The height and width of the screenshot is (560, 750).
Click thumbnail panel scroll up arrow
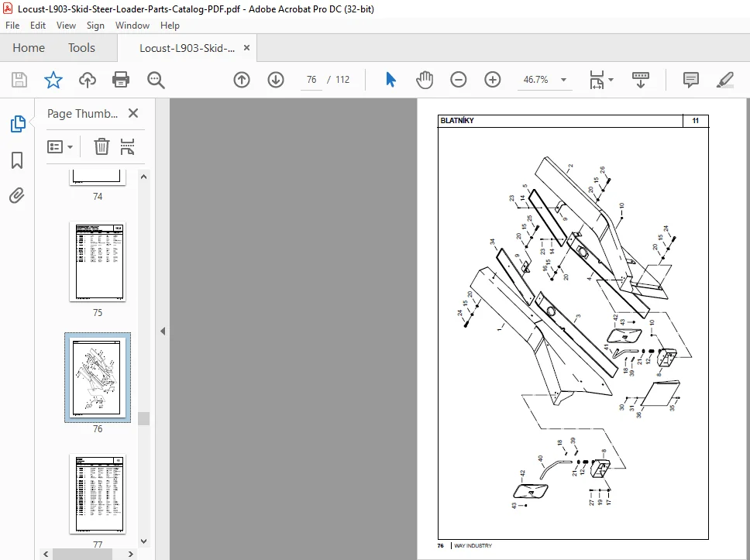143,177
